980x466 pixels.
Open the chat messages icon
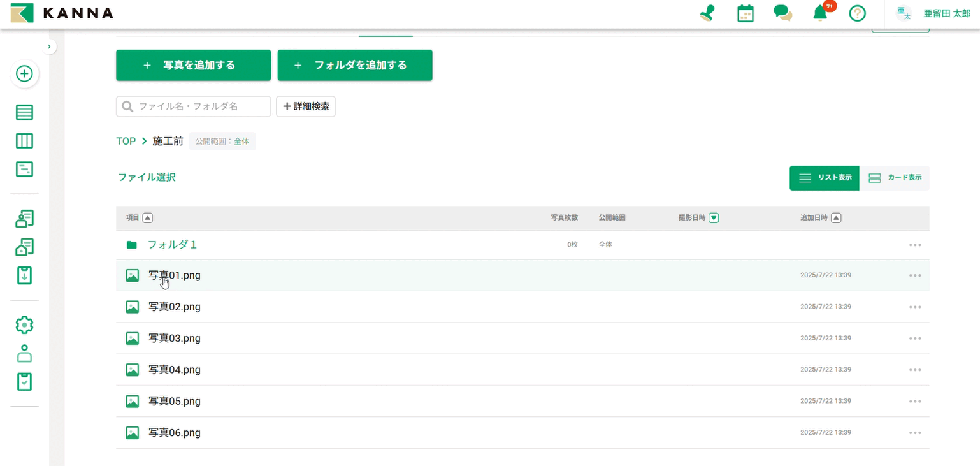[x=782, y=13]
